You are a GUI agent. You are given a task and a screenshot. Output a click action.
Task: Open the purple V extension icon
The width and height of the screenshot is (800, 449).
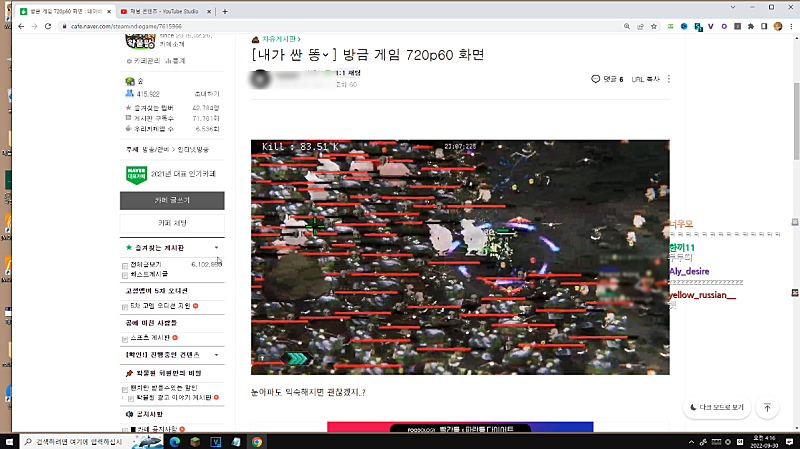pos(711,27)
